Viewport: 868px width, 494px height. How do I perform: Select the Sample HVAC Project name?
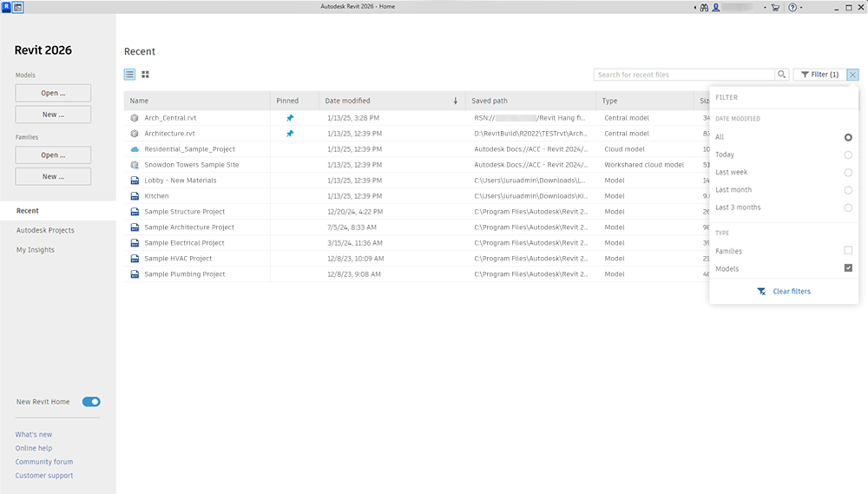(x=178, y=259)
